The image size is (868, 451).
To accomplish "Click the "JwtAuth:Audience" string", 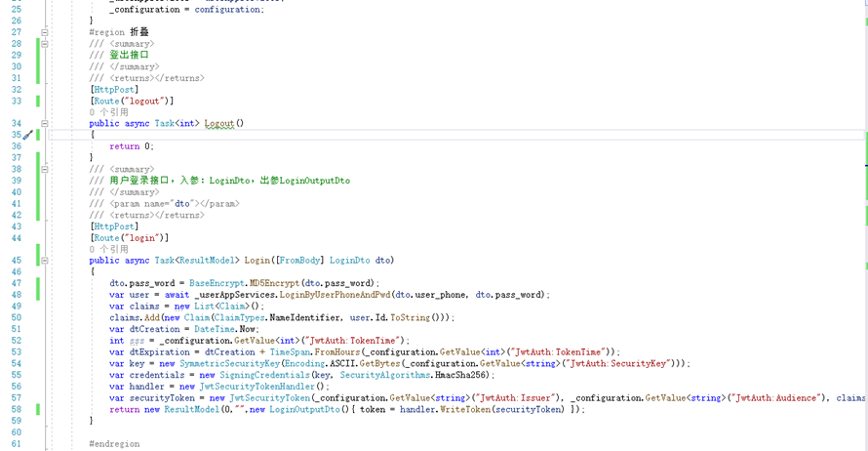I will (x=776, y=398).
